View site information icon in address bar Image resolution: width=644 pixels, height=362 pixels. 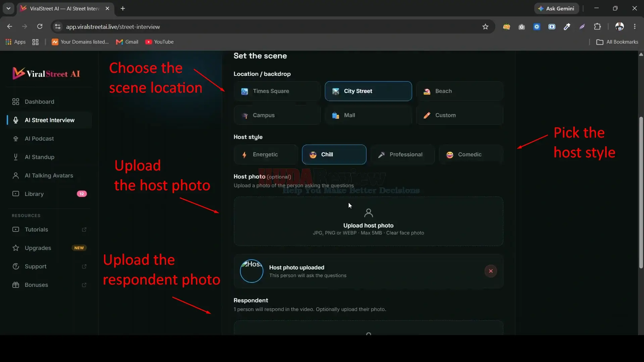(x=58, y=27)
